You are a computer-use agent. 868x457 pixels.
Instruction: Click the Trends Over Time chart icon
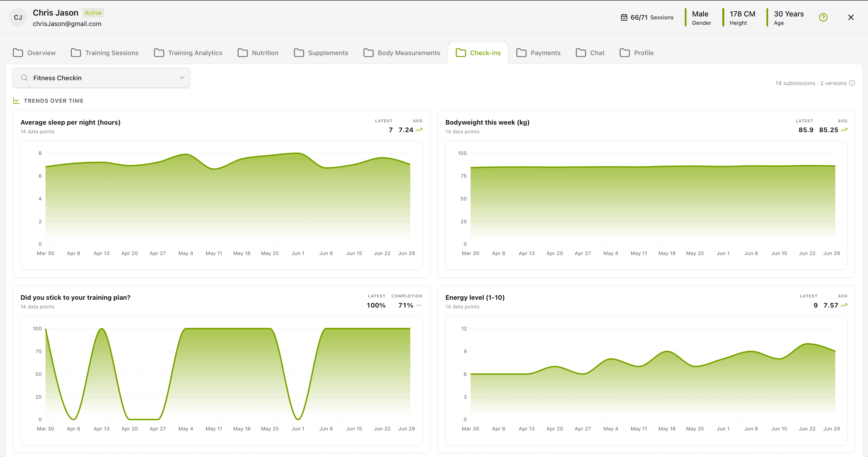(16, 101)
